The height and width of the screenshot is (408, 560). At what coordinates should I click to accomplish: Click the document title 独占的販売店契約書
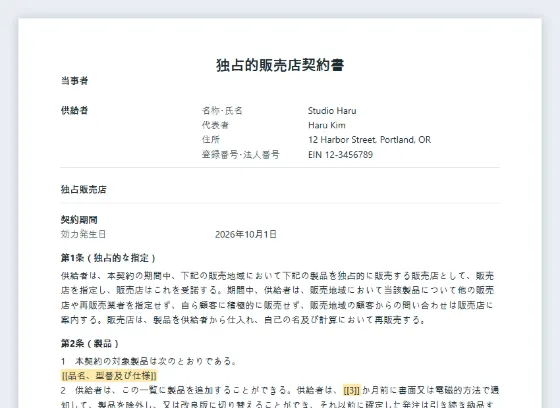click(x=280, y=65)
